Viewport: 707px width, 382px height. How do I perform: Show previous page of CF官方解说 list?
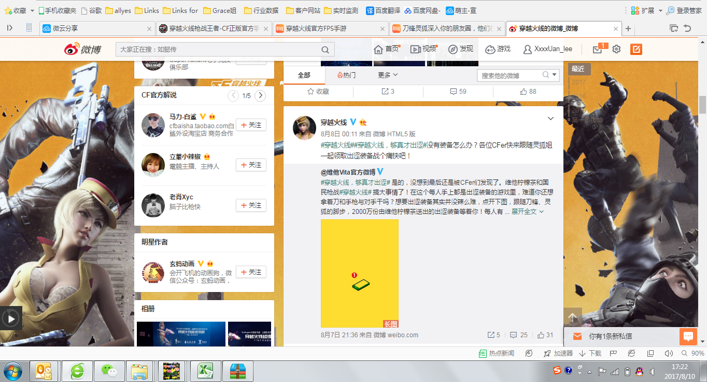pyautogui.click(x=233, y=96)
